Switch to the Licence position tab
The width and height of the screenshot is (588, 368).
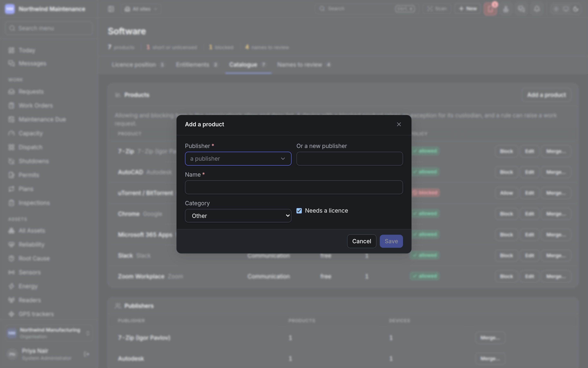138,65
